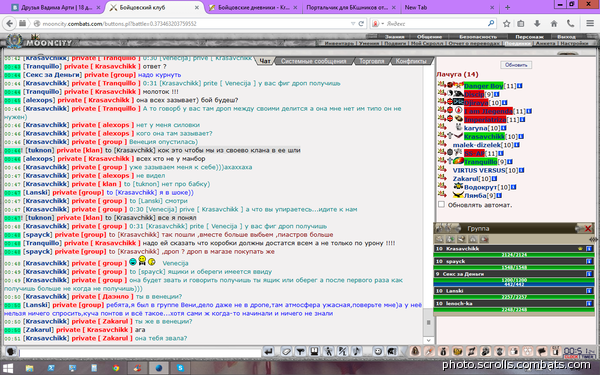Click the player name Krasavchikk in room list

pyautogui.click(x=484, y=136)
